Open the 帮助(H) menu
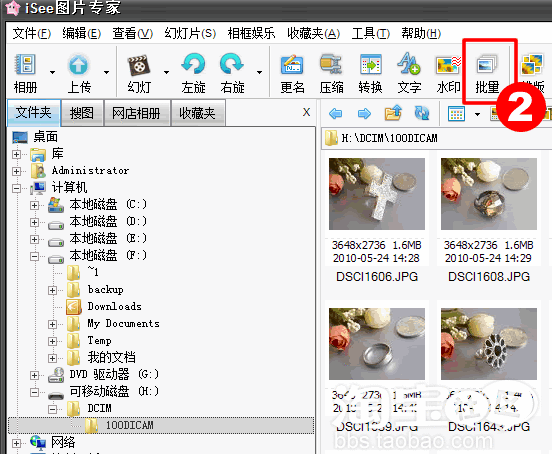552x454 pixels. [421, 33]
